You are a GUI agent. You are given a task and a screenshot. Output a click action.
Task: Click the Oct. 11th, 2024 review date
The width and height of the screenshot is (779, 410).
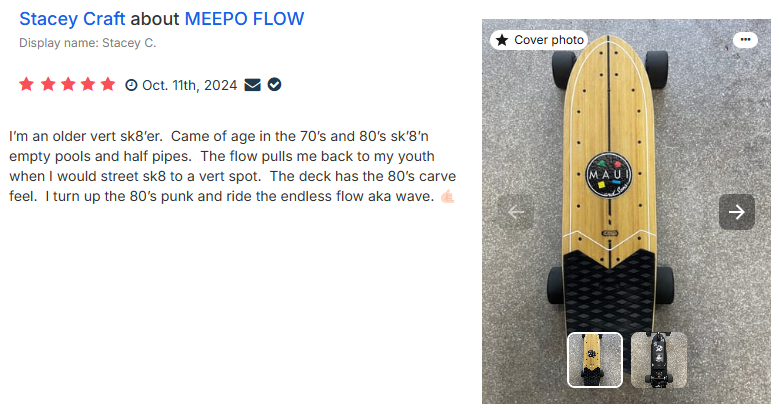[x=190, y=86]
